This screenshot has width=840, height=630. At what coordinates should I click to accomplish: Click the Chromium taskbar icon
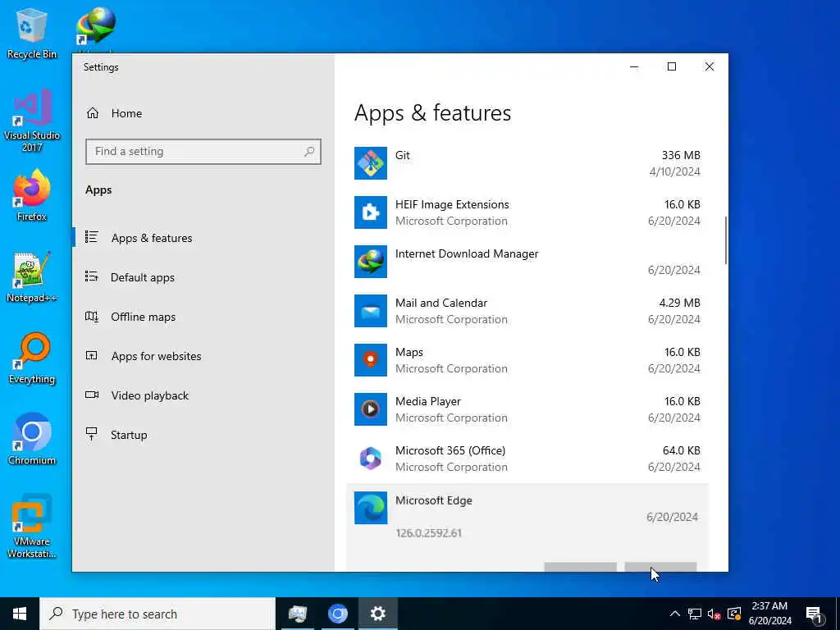click(x=337, y=614)
